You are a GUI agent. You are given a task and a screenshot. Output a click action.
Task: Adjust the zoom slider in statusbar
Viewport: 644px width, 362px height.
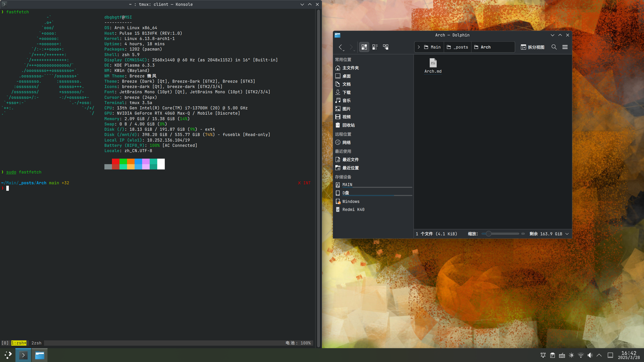point(489,234)
